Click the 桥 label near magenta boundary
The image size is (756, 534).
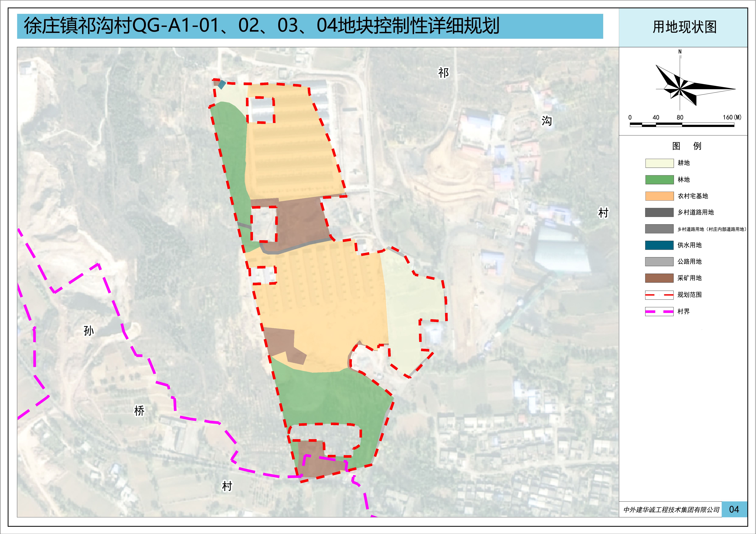pyautogui.click(x=139, y=411)
